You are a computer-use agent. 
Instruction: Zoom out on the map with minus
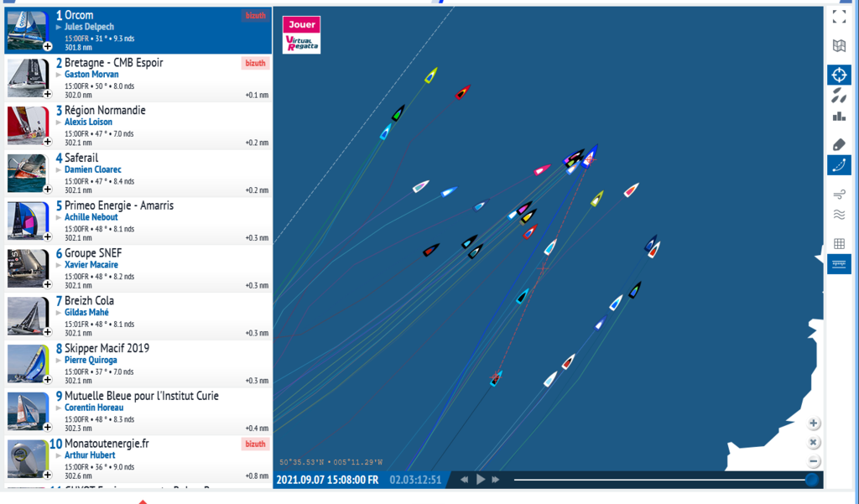point(814,461)
